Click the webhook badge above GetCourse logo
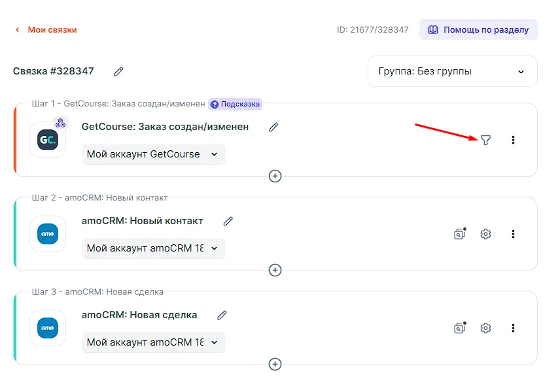558x392 pixels. (60, 123)
